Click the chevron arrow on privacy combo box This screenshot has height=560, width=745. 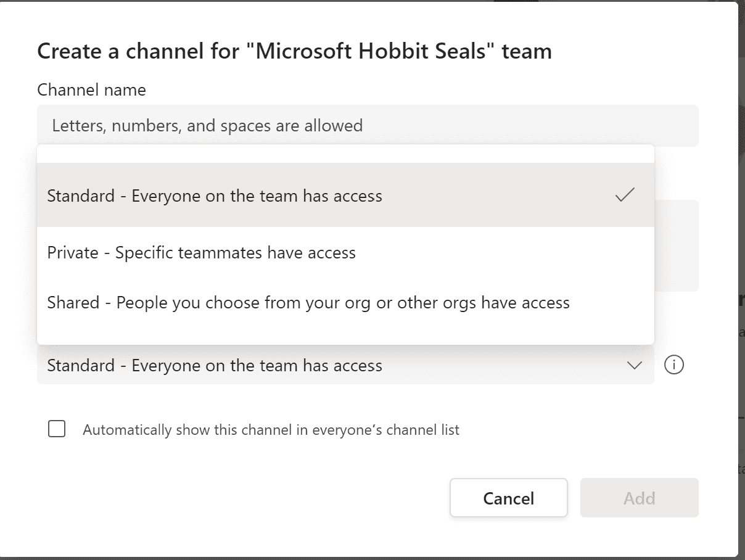pyautogui.click(x=634, y=366)
